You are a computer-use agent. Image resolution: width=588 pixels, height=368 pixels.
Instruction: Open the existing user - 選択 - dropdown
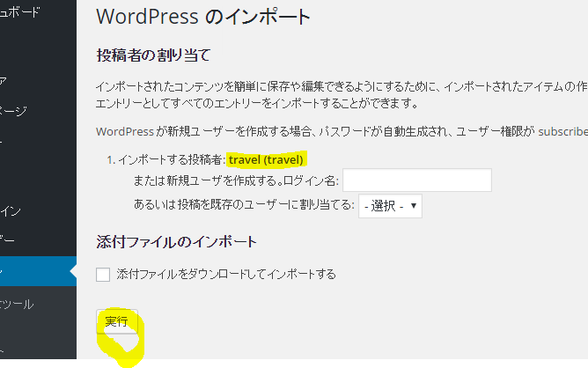[x=390, y=206]
